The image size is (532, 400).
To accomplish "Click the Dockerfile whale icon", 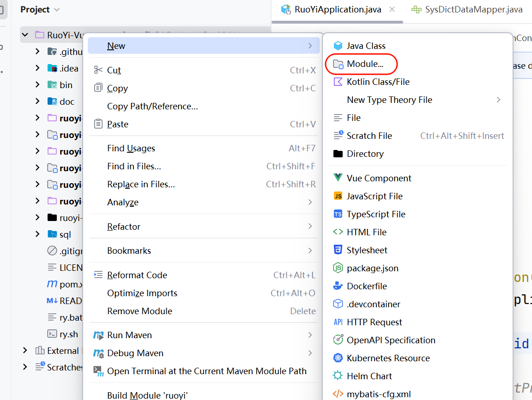I will (338, 286).
